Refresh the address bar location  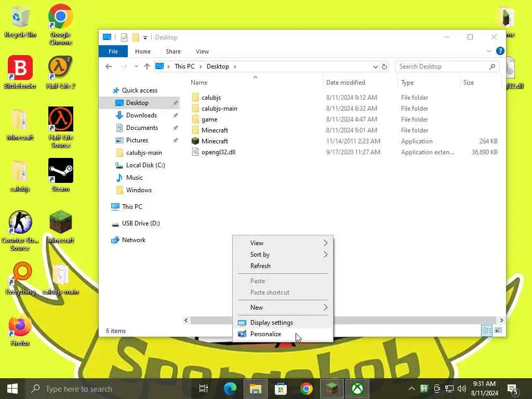click(x=384, y=66)
